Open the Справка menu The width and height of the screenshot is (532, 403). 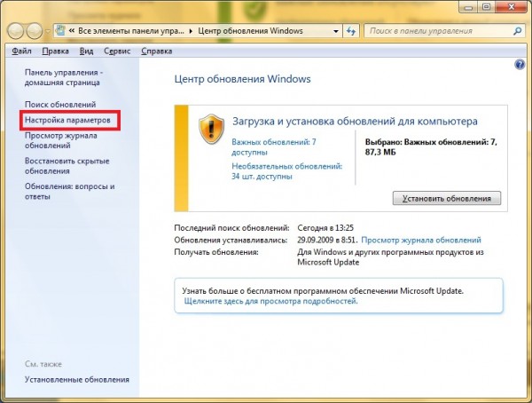coord(156,51)
